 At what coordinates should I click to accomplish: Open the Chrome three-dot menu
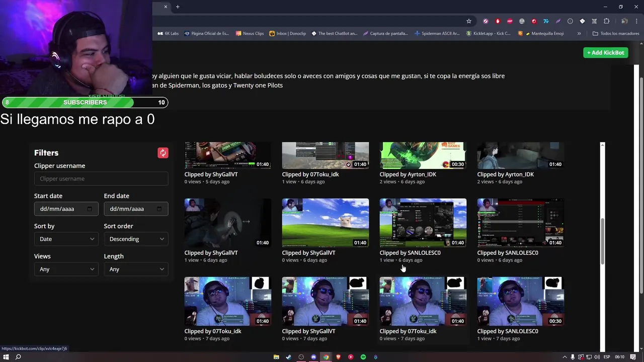coord(636,21)
